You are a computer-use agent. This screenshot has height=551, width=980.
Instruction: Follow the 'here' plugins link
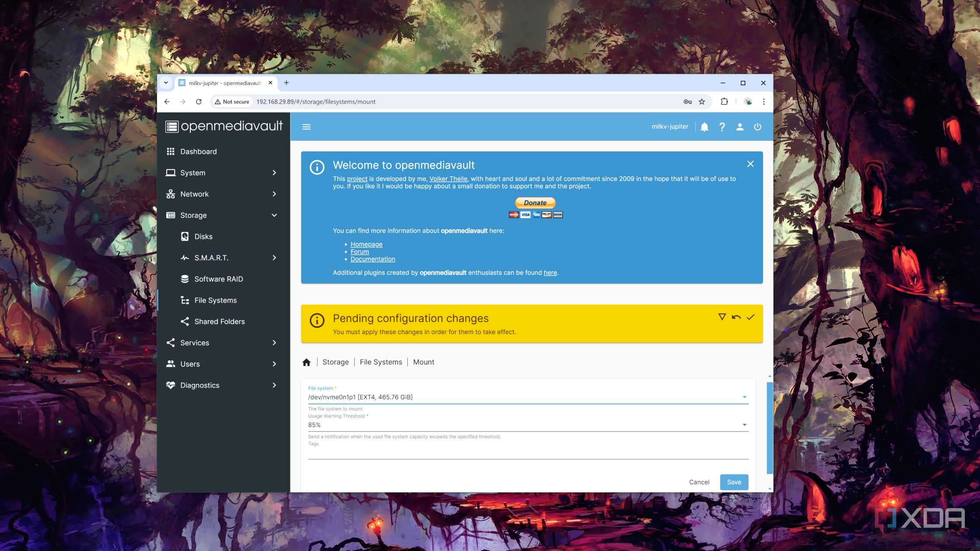tap(550, 273)
